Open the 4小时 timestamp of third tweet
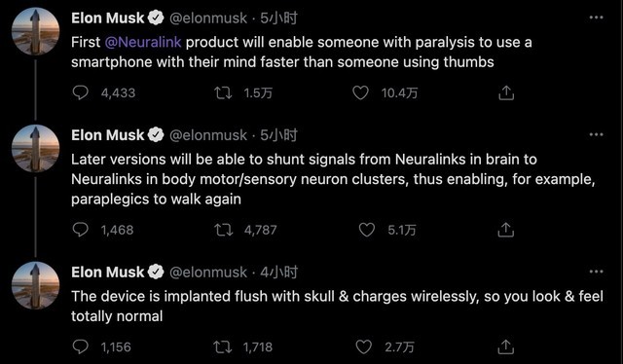Viewport: 623px width, 364px height. point(279,273)
